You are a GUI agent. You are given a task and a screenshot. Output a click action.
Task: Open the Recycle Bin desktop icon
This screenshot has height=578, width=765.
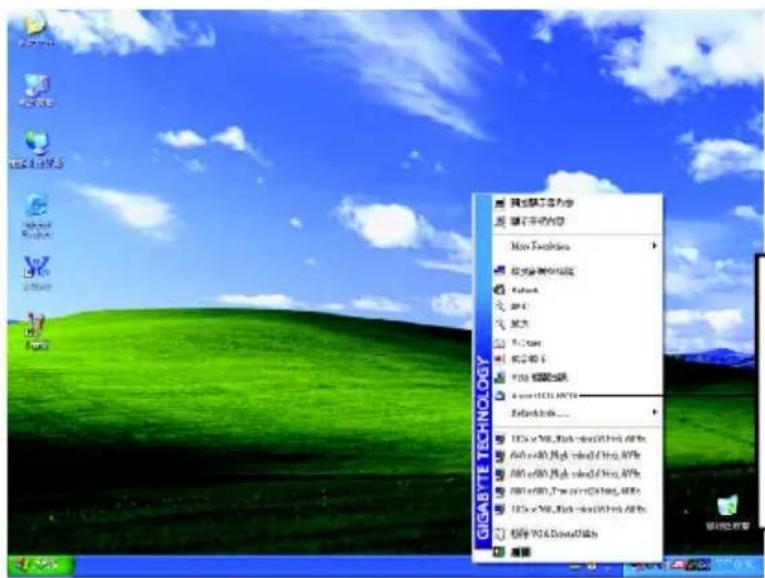(x=728, y=512)
